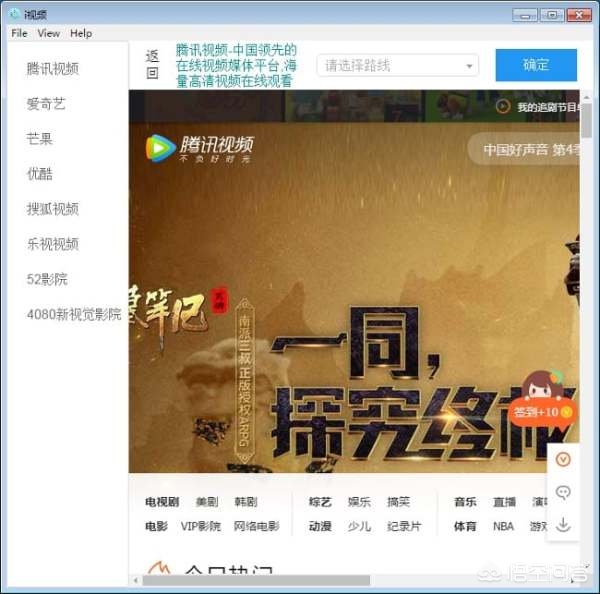Open the 少儿 category

359,526
